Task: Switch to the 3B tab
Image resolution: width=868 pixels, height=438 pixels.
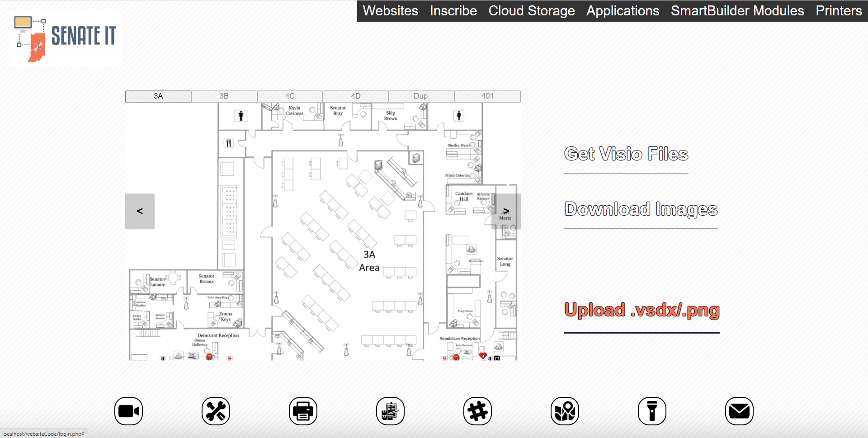Action: [x=224, y=96]
